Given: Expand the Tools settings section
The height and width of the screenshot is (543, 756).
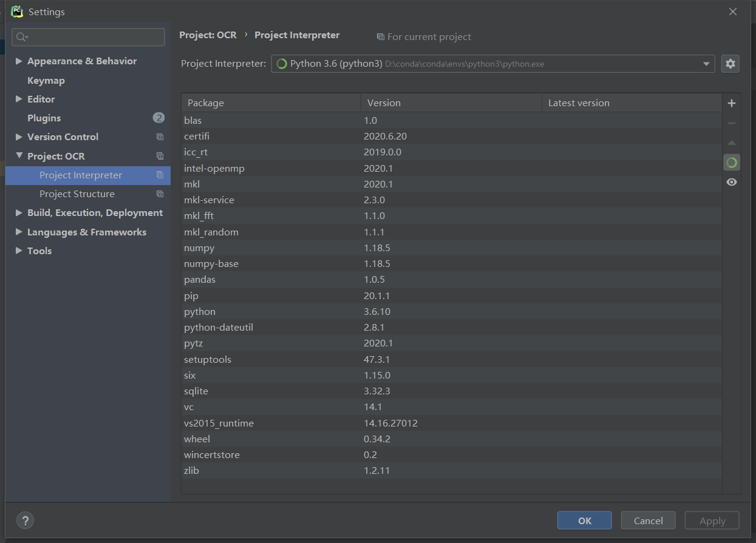Looking at the screenshot, I should [x=19, y=251].
